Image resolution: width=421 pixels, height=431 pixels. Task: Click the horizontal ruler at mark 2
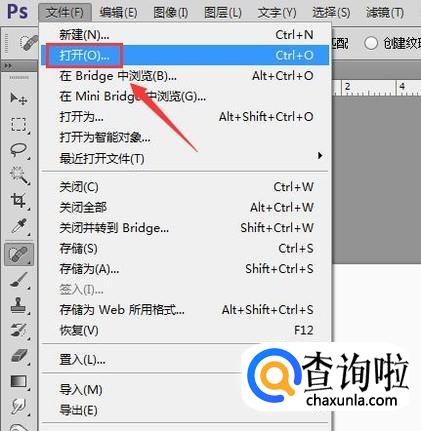coord(348,87)
